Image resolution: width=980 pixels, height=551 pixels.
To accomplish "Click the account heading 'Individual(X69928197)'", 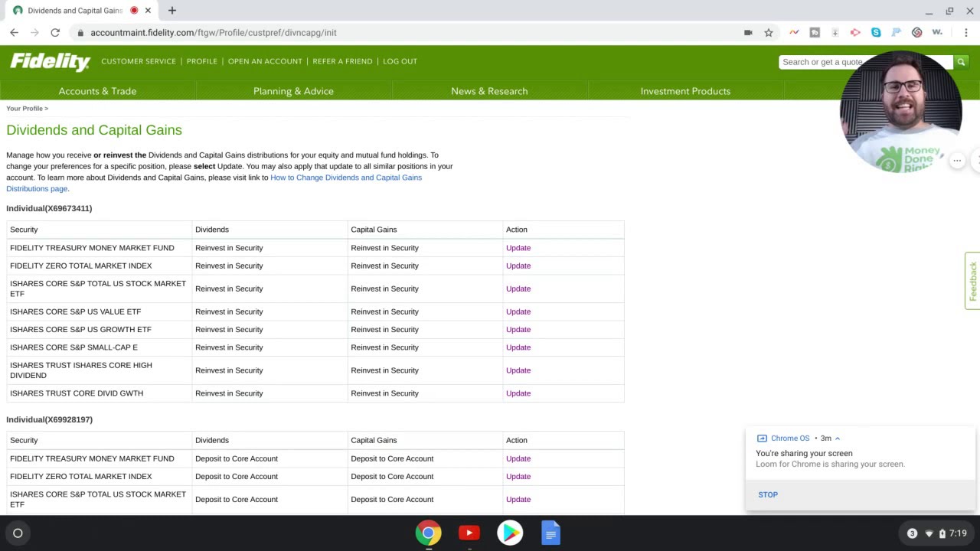I will point(49,419).
